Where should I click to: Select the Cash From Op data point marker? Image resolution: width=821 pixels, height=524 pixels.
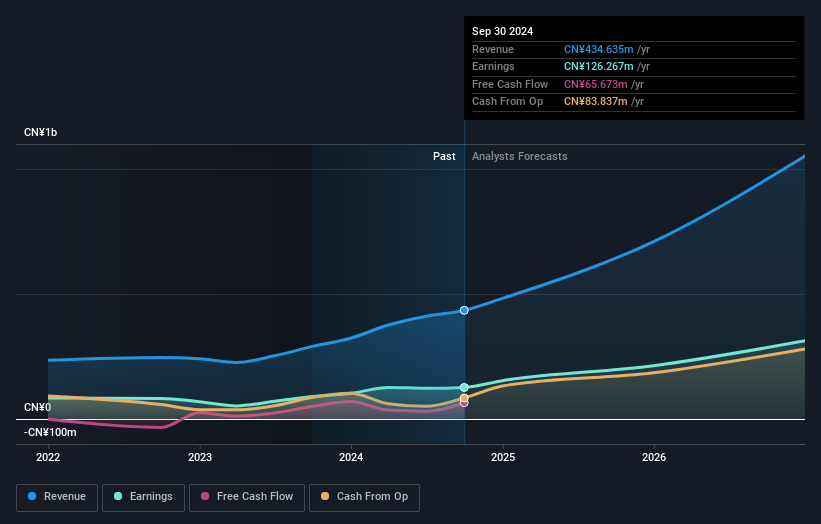point(464,398)
